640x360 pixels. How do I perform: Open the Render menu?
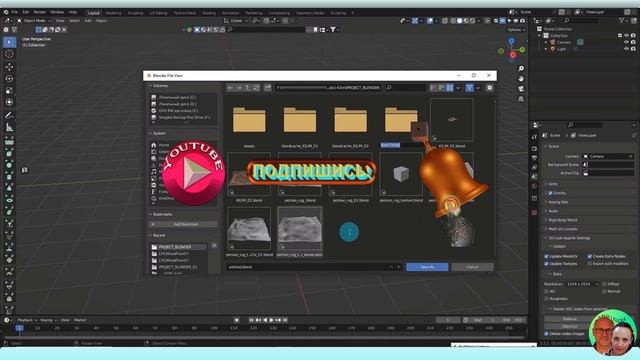(40, 12)
